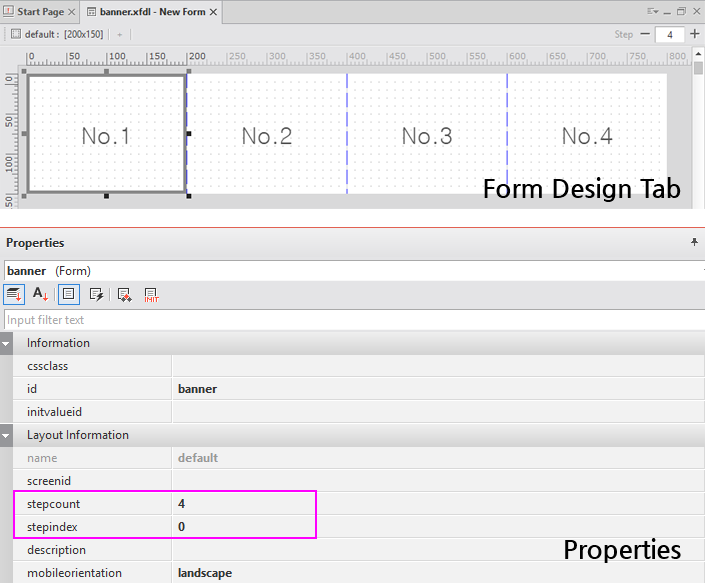Click the INIT reset properties icon

pyautogui.click(x=152, y=294)
